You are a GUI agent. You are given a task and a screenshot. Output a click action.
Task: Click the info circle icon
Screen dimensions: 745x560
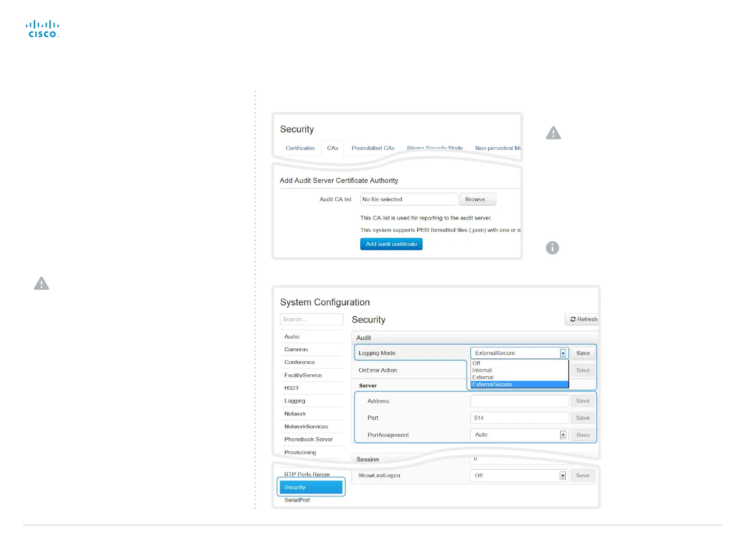(x=552, y=248)
